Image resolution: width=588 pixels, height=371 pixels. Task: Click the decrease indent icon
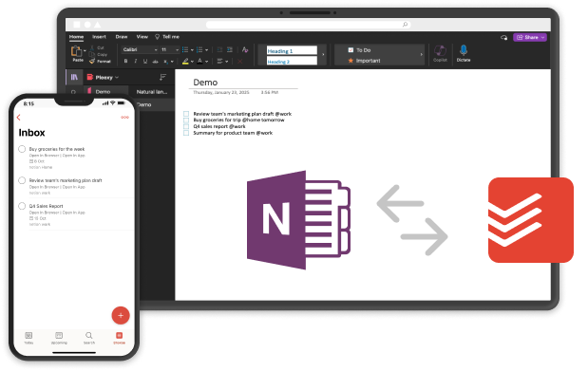[219, 50]
